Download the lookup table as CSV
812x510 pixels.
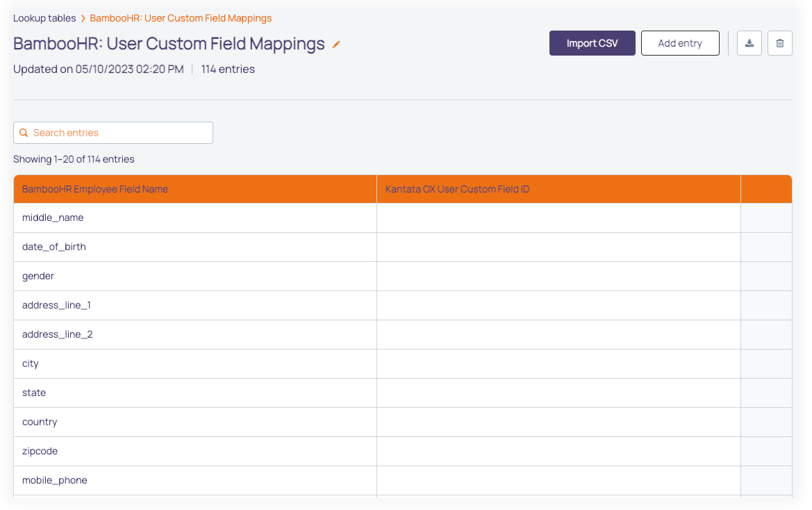click(749, 44)
